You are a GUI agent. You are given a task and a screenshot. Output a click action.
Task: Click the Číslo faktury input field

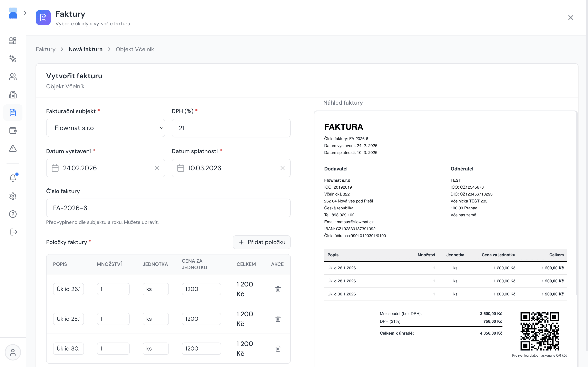coord(168,208)
